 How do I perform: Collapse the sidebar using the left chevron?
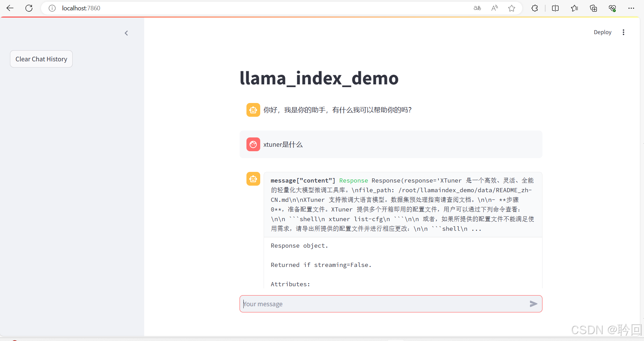pyautogui.click(x=126, y=33)
